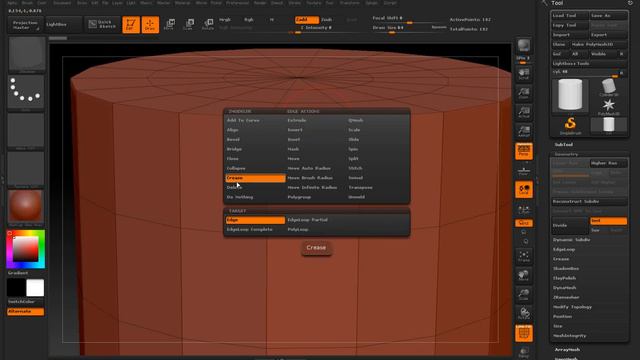Expand the DynaMesh section

[x=564, y=288]
